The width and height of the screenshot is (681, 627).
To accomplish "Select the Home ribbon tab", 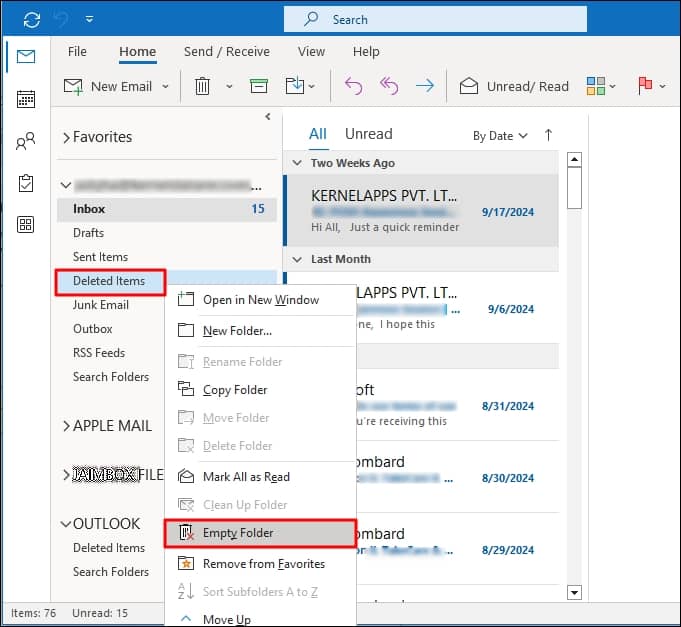I will pos(138,52).
